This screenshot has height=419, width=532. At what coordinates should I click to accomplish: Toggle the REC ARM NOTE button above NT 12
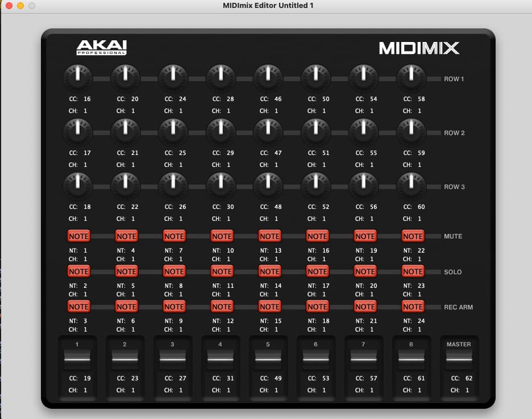(222, 307)
